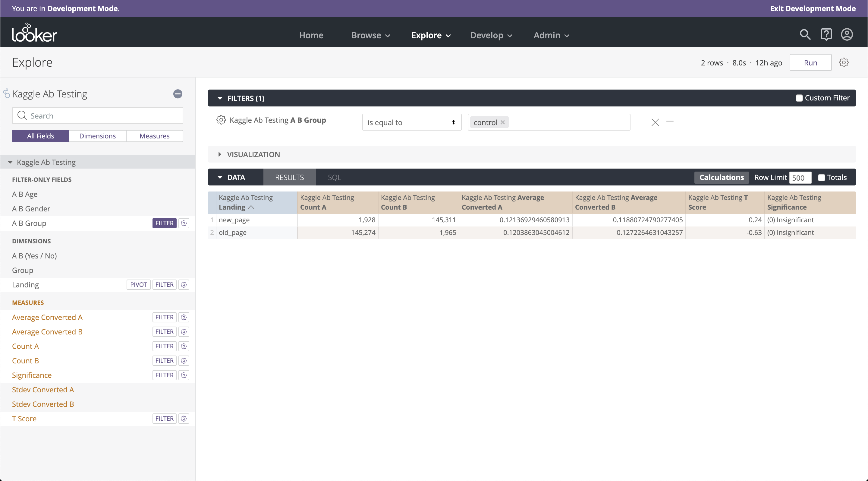Enable the Custom Filter checkbox
The height and width of the screenshot is (481, 868).
click(x=799, y=98)
